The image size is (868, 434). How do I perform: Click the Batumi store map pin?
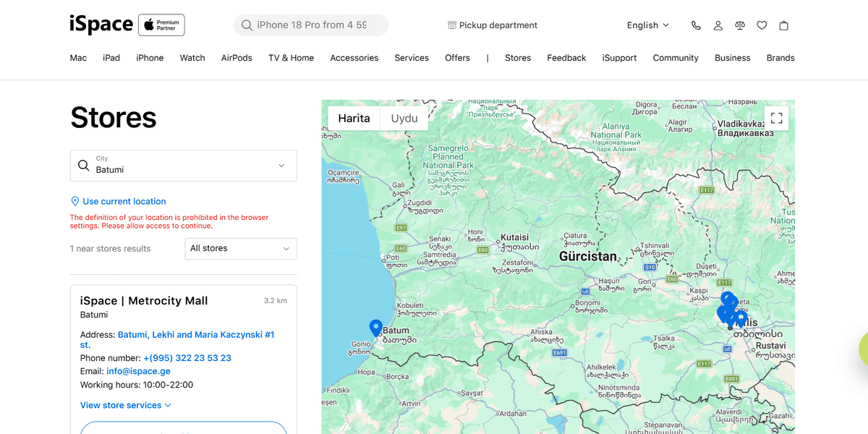(x=375, y=328)
